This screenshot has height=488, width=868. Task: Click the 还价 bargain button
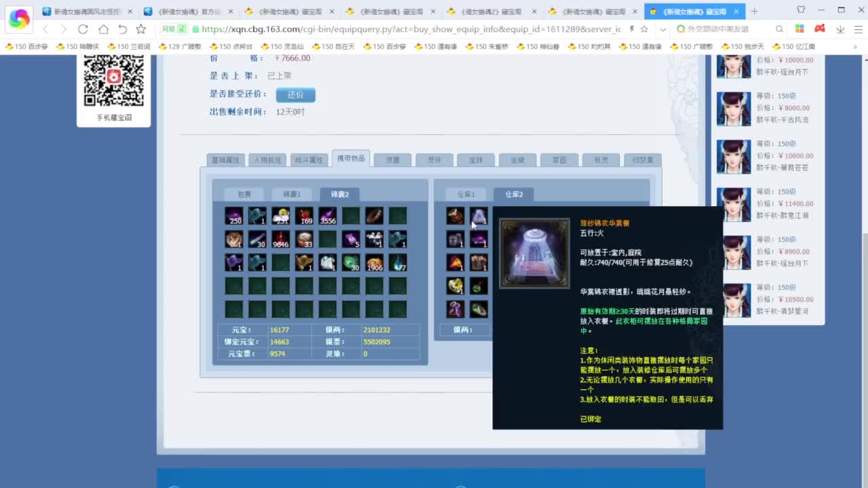[x=296, y=95]
